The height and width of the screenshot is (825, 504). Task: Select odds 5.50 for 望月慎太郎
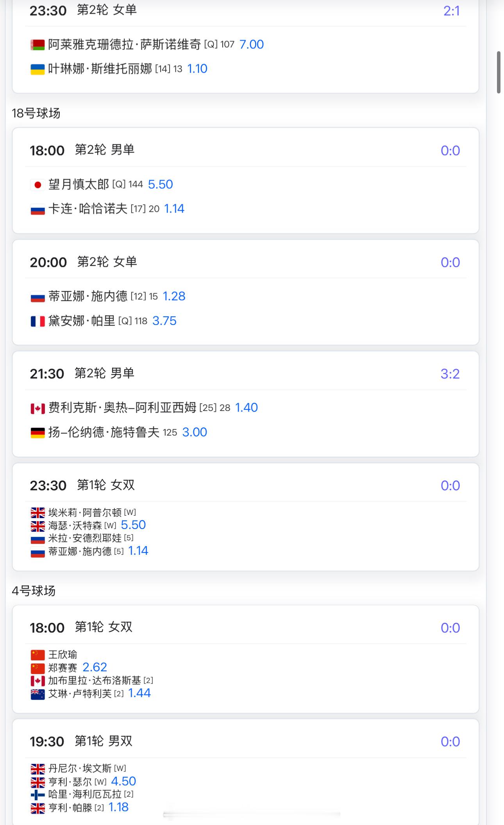tap(160, 184)
